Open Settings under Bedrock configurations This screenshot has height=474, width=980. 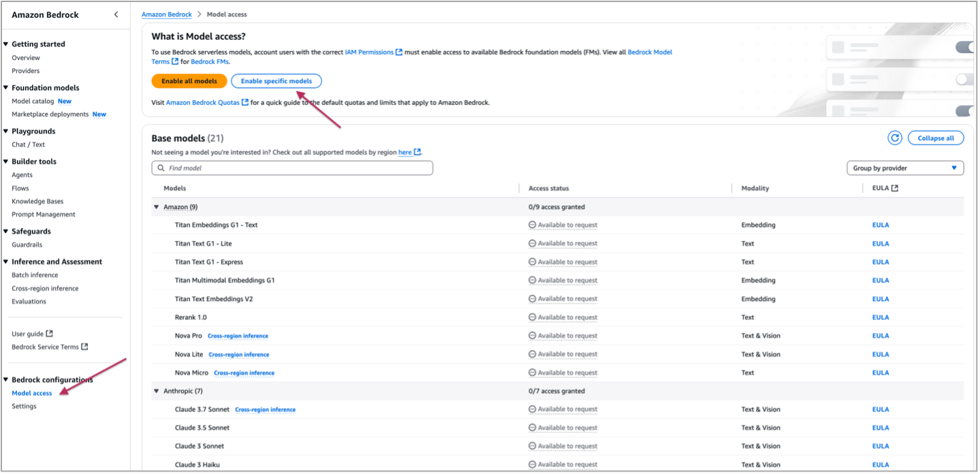tap(24, 407)
